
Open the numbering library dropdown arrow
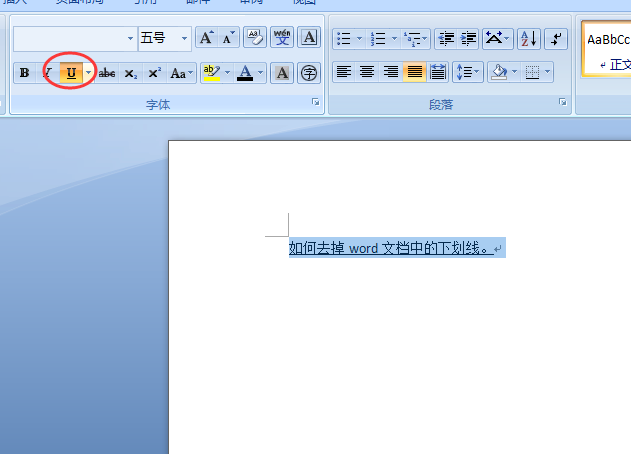pyautogui.click(x=394, y=39)
